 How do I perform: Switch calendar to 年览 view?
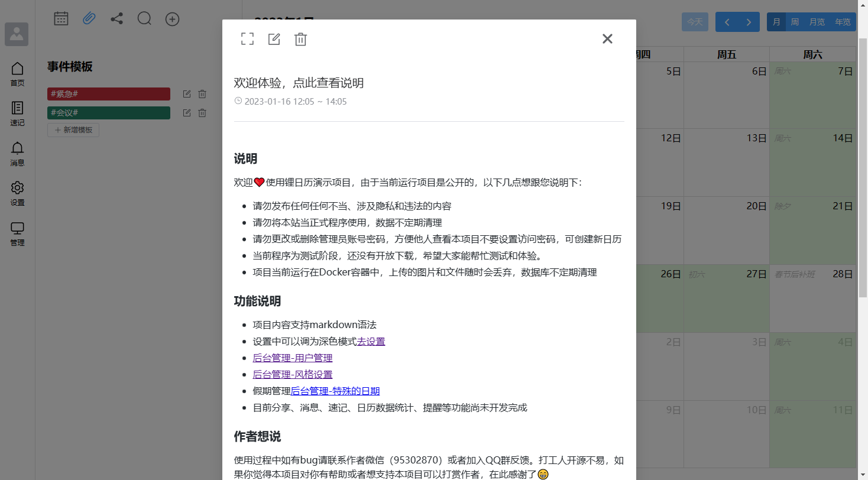843,22
